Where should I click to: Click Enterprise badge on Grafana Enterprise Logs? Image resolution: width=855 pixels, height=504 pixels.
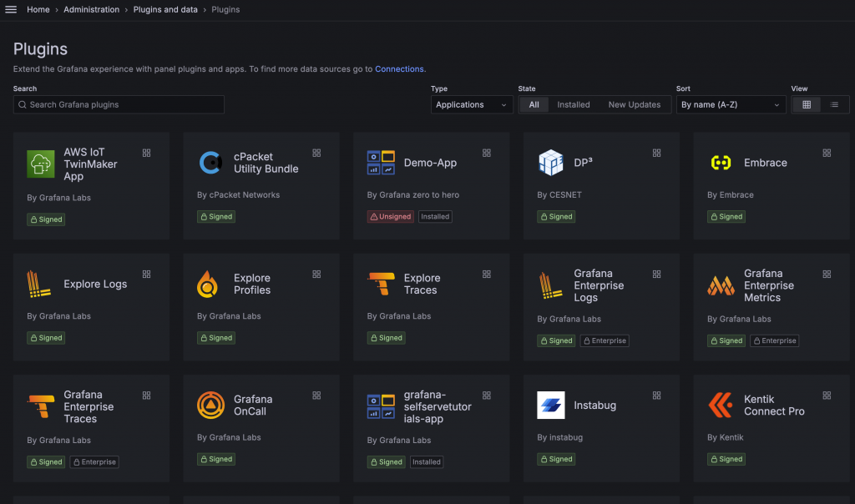(605, 340)
